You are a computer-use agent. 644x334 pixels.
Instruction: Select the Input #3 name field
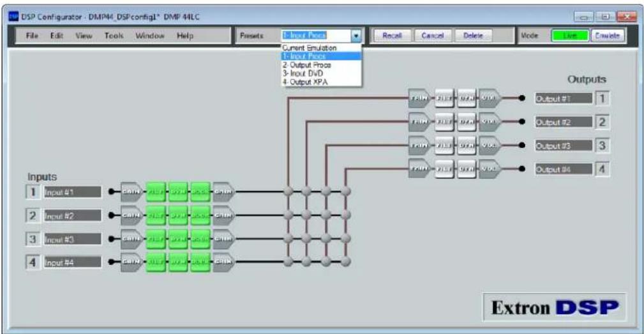[72, 239]
